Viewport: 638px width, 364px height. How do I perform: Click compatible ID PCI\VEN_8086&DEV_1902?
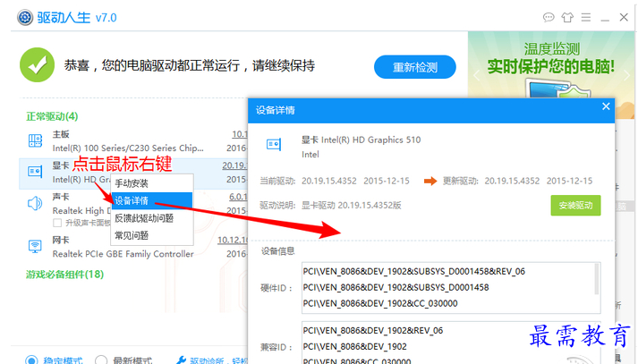(x=355, y=346)
